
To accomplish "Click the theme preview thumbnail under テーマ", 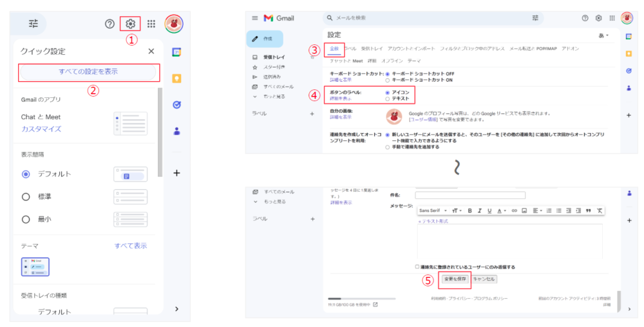I will click(35, 266).
